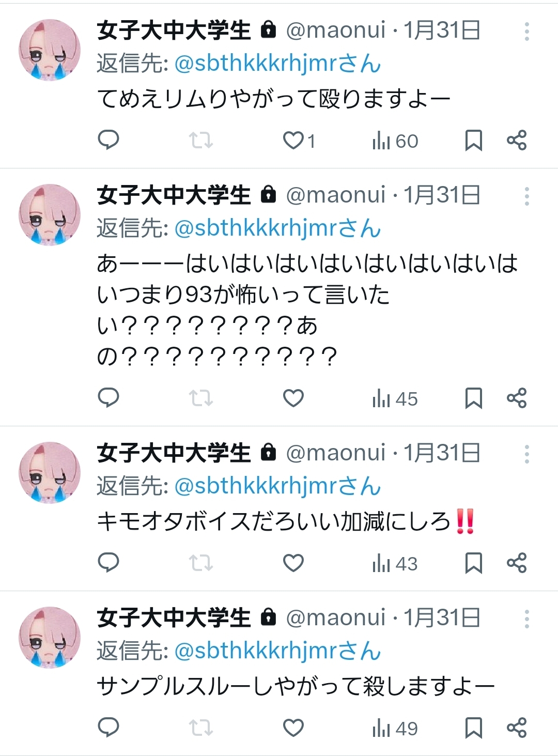Reply to the tweet with 45 views
The image size is (558, 756).
coord(109,398)
